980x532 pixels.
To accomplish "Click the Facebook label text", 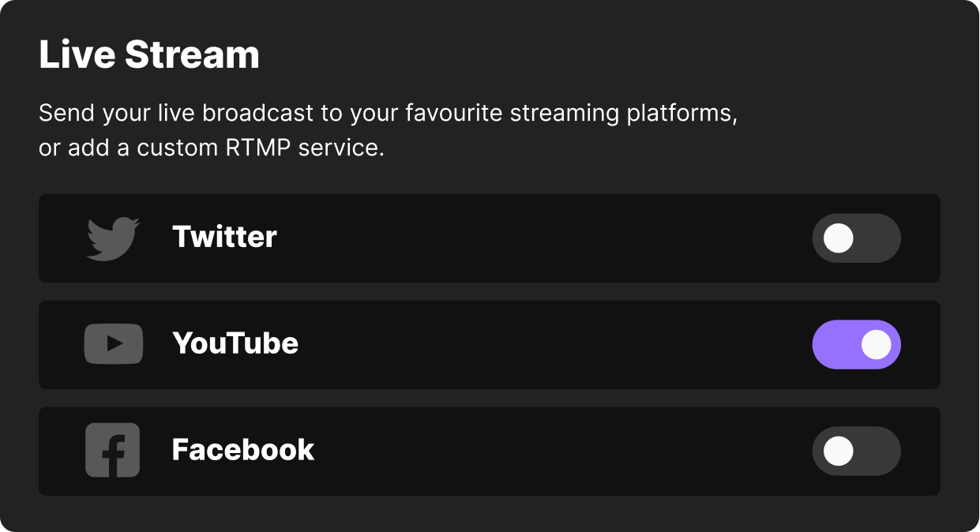I will tap(243, 450).
